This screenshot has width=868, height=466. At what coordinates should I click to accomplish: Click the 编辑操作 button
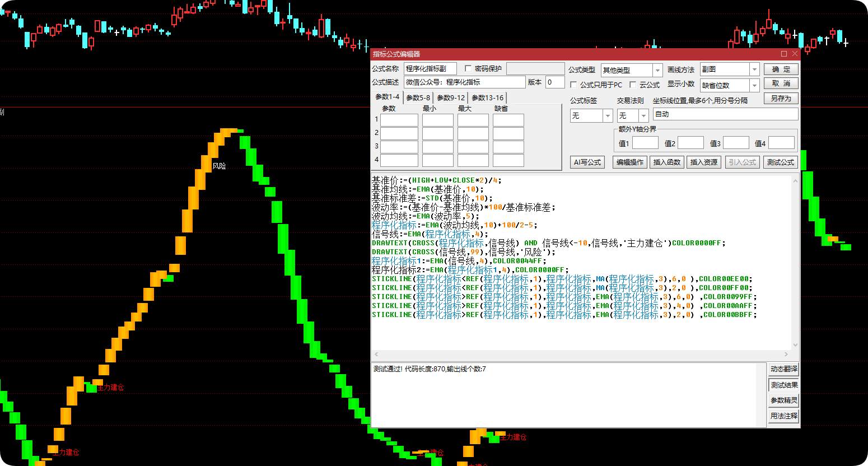[x=630, y=162]
